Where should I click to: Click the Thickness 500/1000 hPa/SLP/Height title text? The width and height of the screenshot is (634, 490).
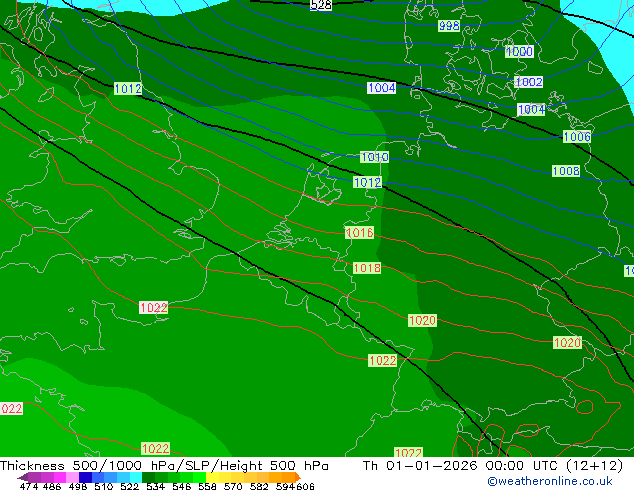164,466
